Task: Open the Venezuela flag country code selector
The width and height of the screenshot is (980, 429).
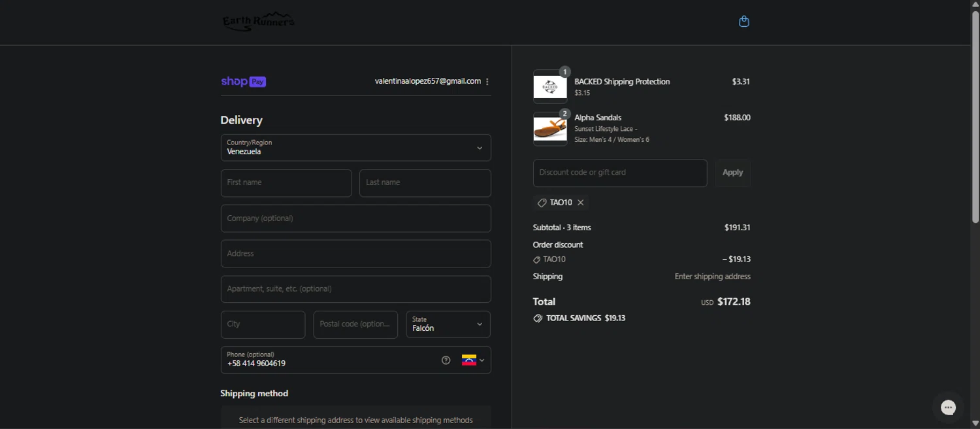Action: (x=473, y=360)
